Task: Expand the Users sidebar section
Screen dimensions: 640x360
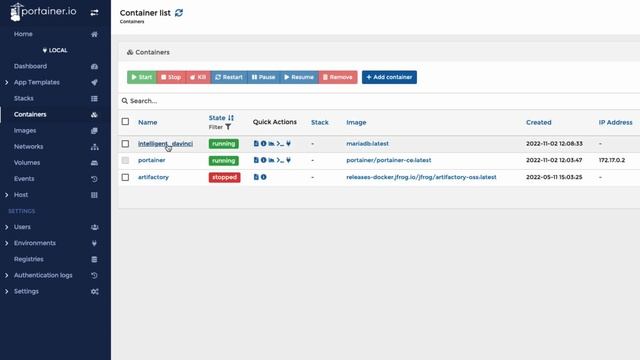Action: pos(7,227)
